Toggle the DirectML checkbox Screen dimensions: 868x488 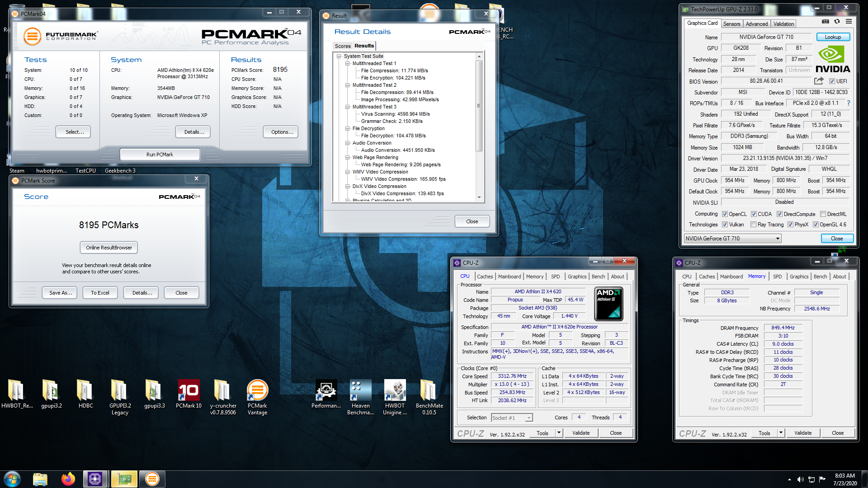coord(823,214)
